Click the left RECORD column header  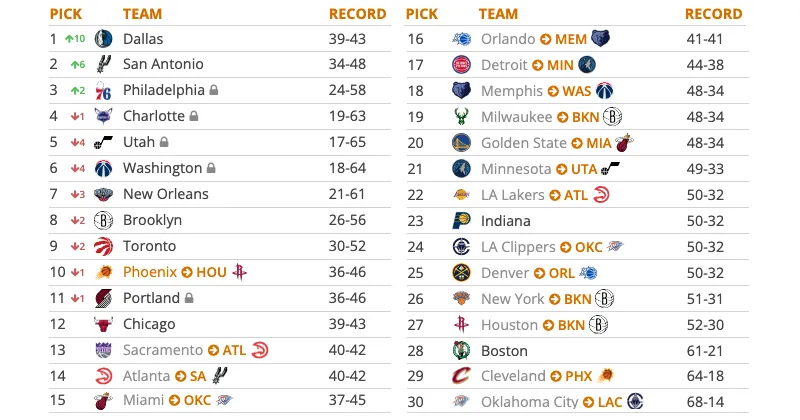[x=357, y=14]
